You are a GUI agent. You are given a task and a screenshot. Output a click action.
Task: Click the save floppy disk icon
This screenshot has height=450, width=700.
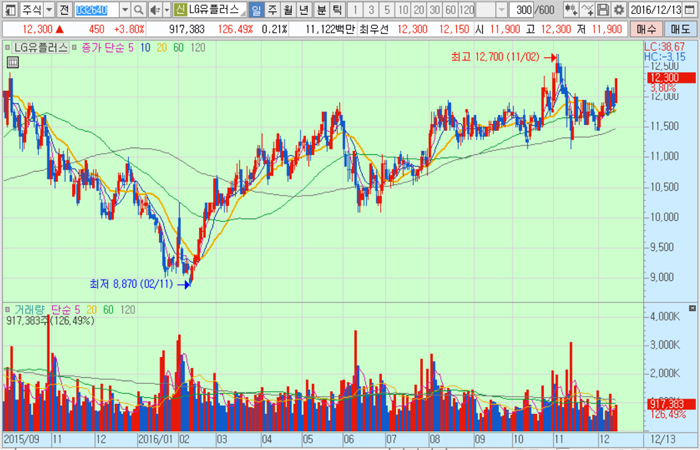(603, 9)
